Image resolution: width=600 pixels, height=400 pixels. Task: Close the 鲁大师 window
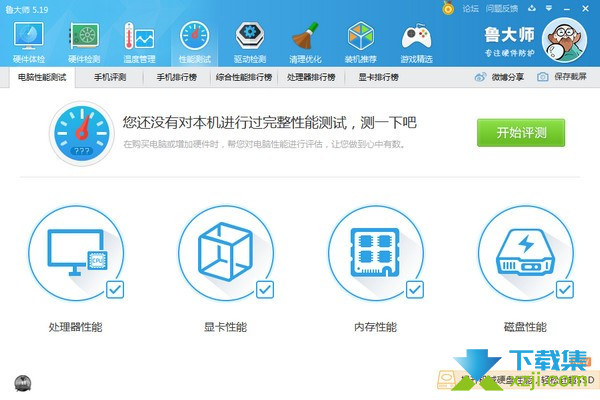(x=585, y=8)
